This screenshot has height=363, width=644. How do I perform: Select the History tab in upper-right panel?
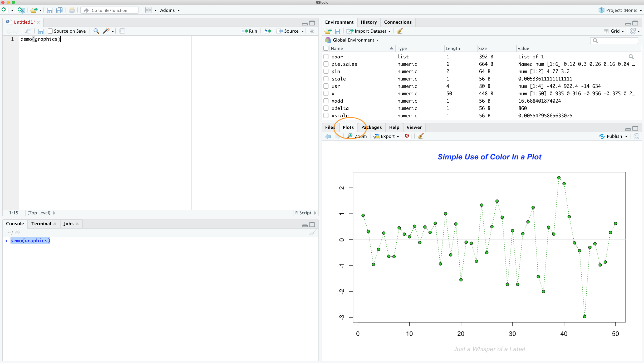coord(368,21)
